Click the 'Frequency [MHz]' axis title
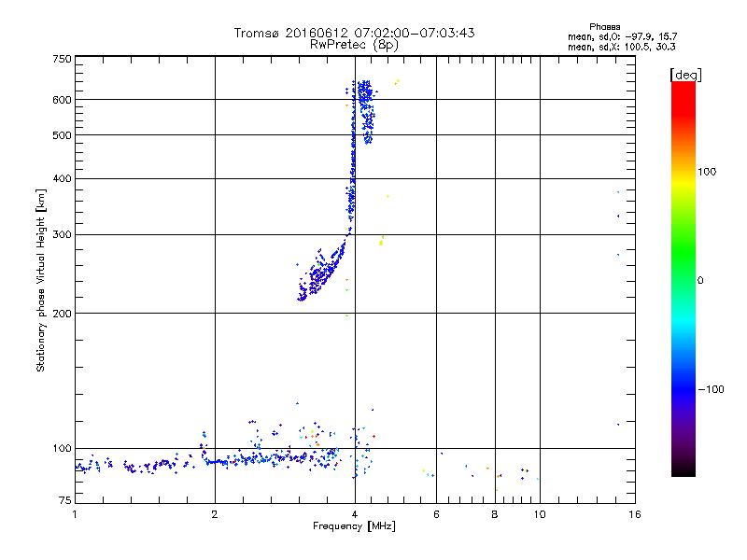747x560 pixels. click(354, 526)
